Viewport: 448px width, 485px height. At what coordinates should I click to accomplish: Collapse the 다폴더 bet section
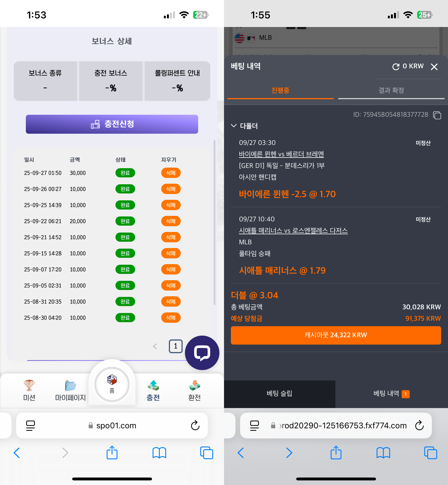[234, 126]
